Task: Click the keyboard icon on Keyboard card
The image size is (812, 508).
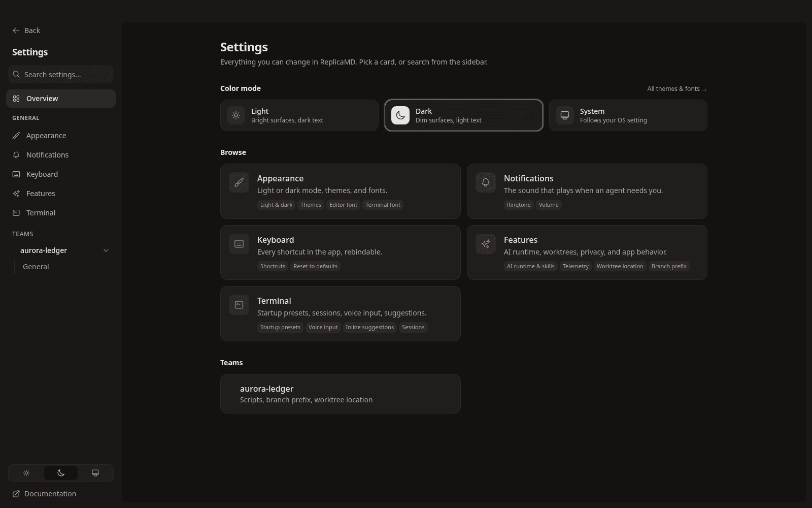Action: coord(239,244)
